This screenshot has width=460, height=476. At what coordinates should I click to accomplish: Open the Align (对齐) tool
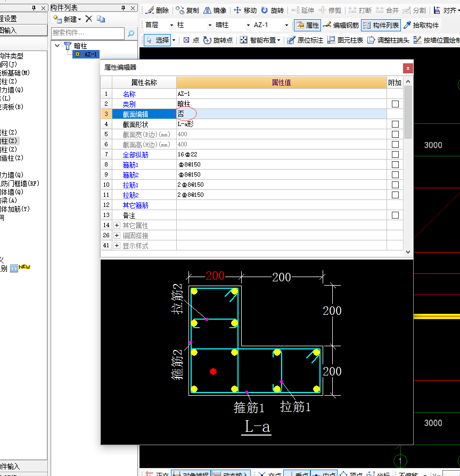pyautogui.click(x=446, y=10)
